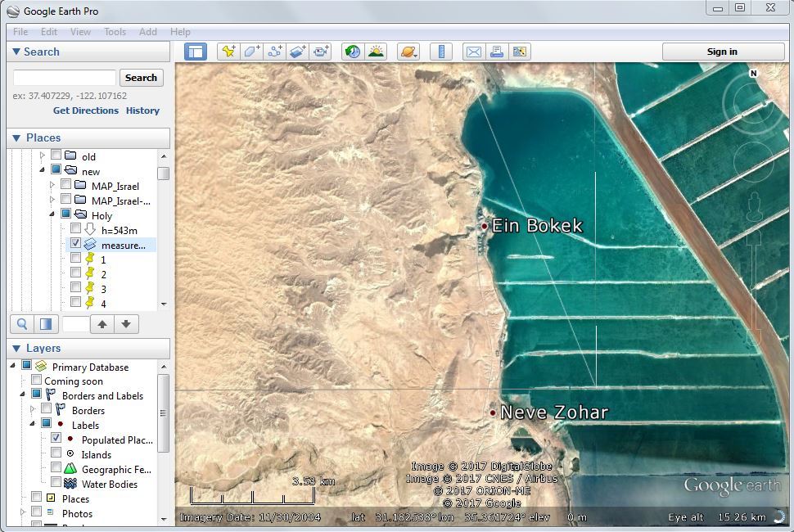Viewport: 794px width, 532px height.
Task: Select placemark pushpin 3
Action: [90, 288]
